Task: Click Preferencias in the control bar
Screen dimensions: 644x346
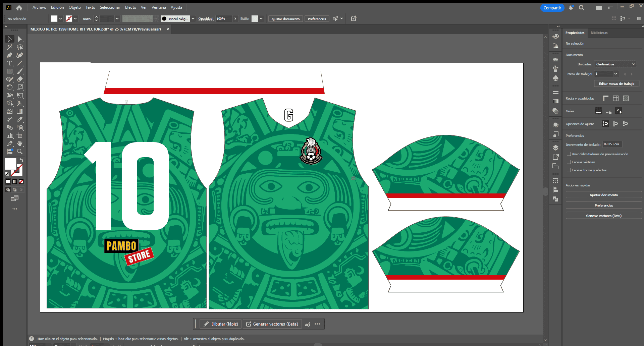Action: coord(317,19)
